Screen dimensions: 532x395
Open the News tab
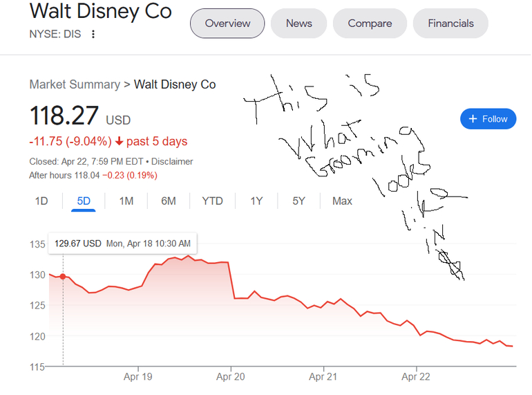(x=298, y=24)
